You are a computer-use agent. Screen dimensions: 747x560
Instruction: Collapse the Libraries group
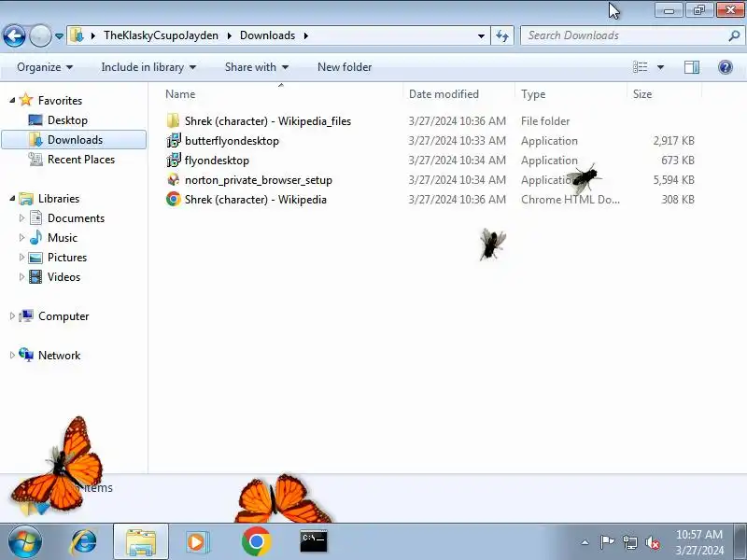(x=12, y=199)
